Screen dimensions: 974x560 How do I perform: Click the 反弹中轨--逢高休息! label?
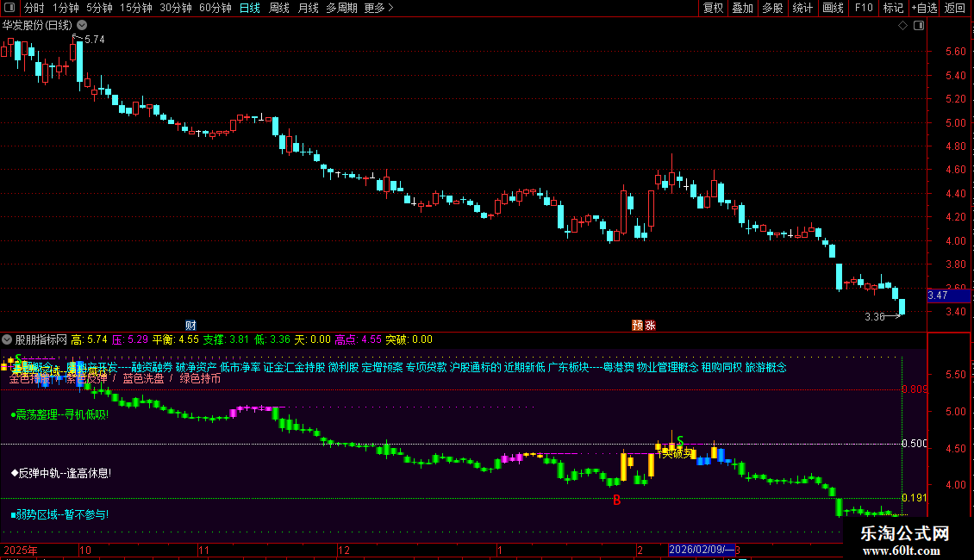point(61,473)
